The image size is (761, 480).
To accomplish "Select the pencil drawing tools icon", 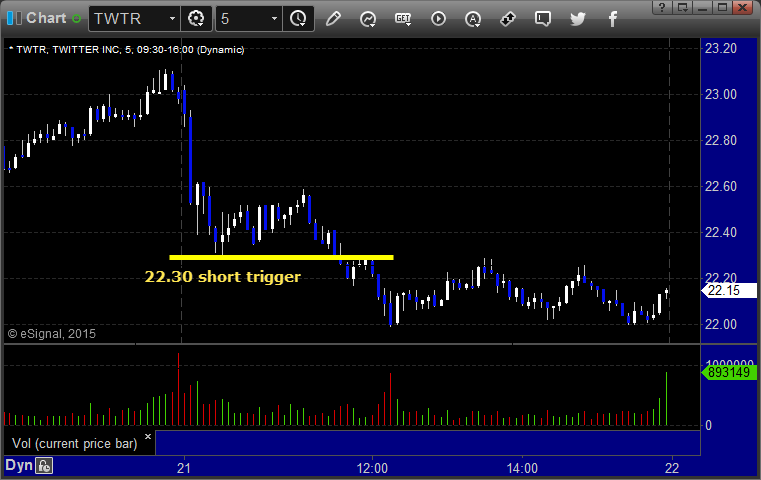I will click(333, 19).
